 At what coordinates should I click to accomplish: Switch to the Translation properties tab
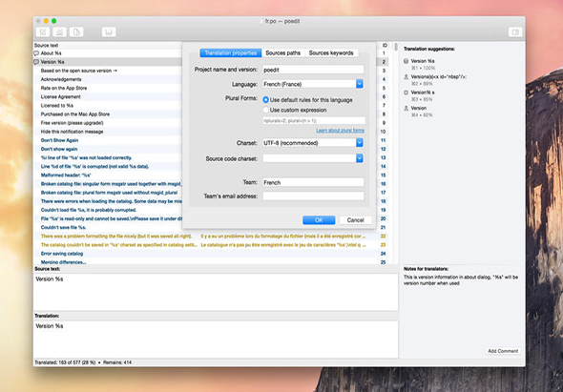point(231,52)
